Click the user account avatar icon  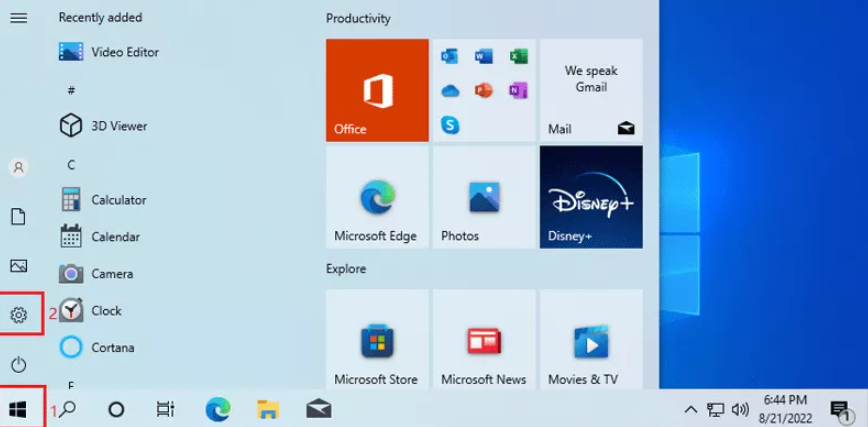tap(18, 167)
